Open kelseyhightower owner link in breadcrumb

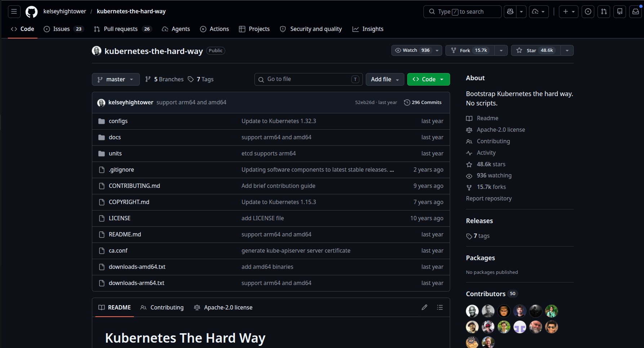click(65, 12)
